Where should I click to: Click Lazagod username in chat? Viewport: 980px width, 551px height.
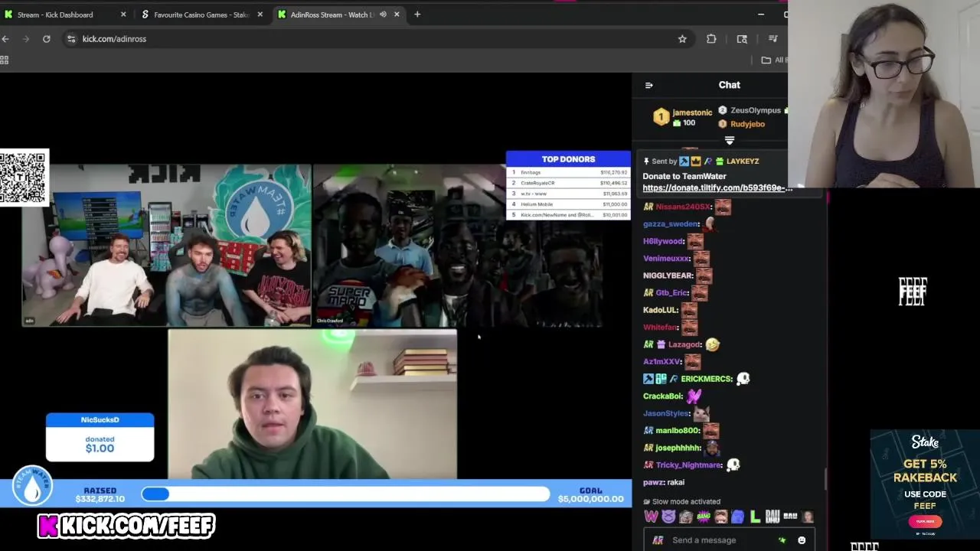click(684, 344)
